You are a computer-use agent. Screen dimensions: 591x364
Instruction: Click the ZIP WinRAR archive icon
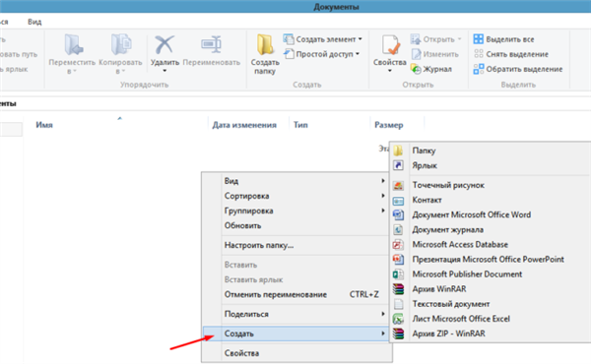click(398, 334)
